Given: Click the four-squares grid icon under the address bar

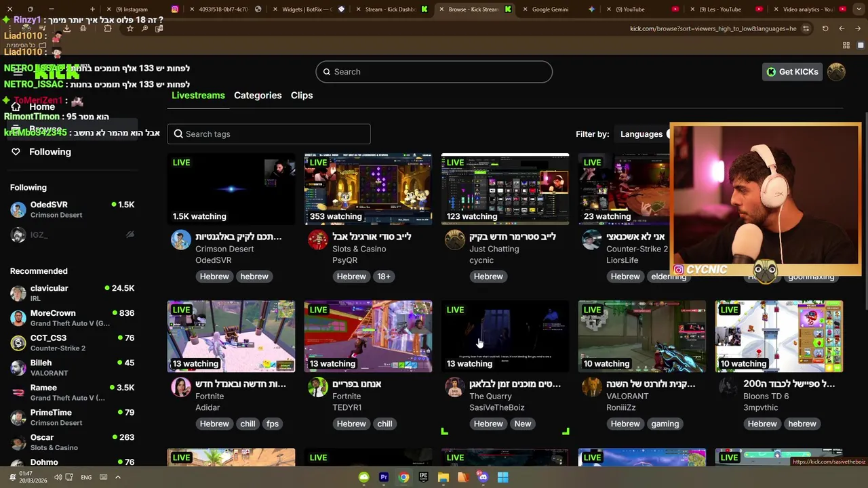Looking at the screenshot, I should (x=846, y=45).
